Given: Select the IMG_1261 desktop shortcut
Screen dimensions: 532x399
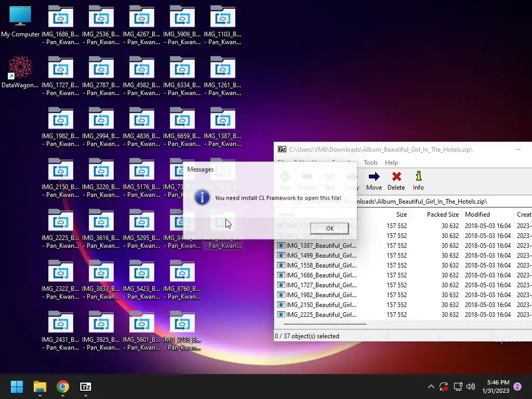Looking at the screenshot, I should tap(222, 76).
